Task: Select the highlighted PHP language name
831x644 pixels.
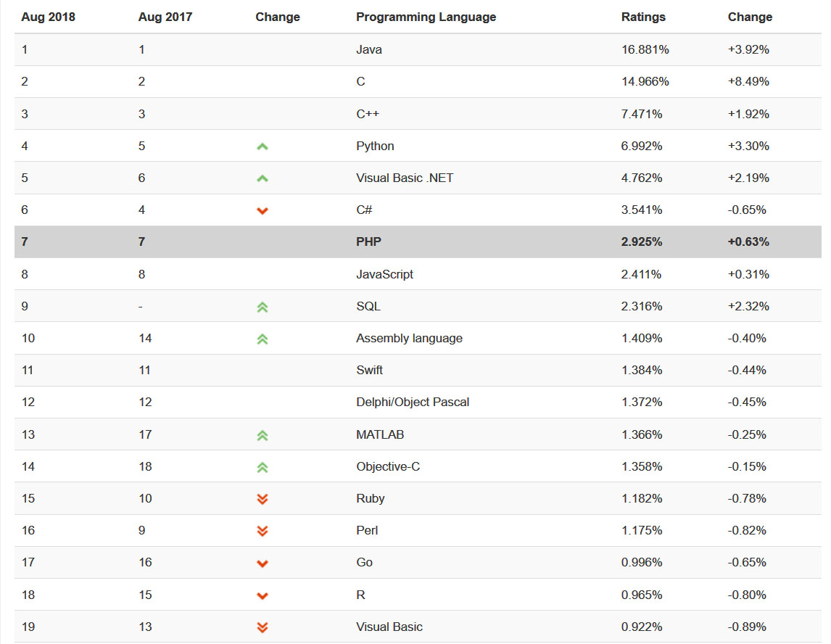Action: [368, 242]
